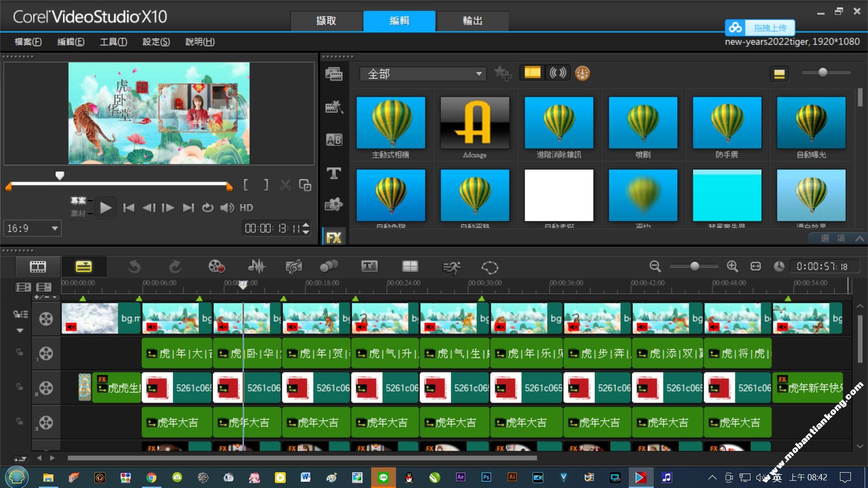This screenshot has width=868, height=488.
Task: Click the preview timecode stepper arrows
Action: 306,228
